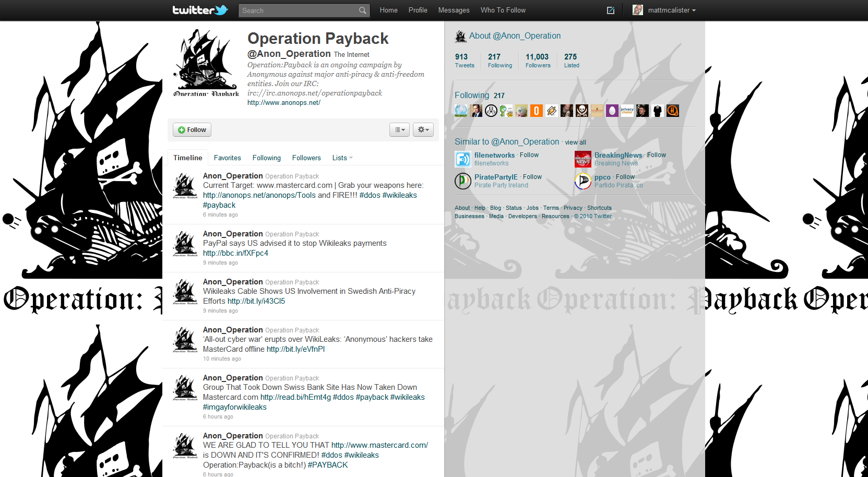The width and height of the screenshot is (868, 477).
Task: Click '10 minutes ago' tweet timestamp
Action: pyautogui.click(x=222, y=359)
